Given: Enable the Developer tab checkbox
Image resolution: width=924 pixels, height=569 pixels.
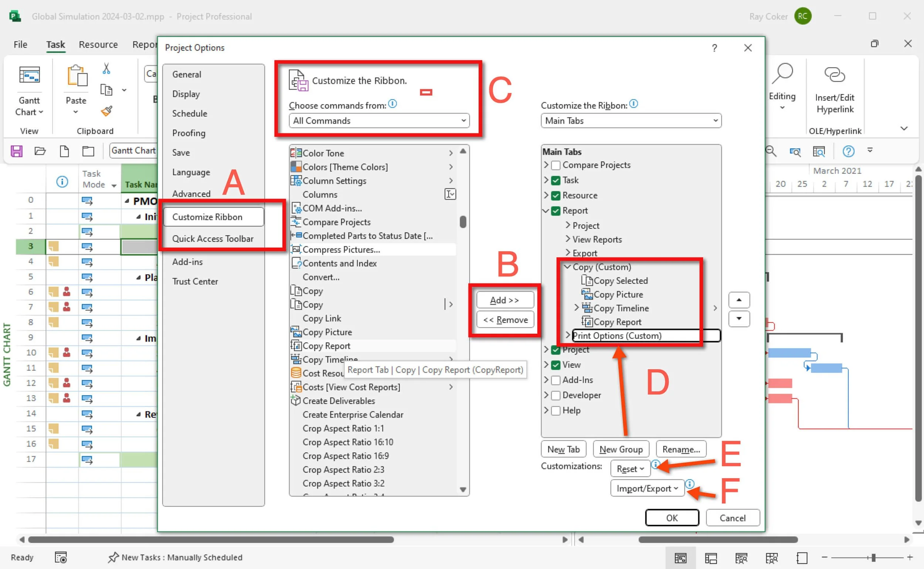Looking at the screenshot, I should [x=556, y=395].
